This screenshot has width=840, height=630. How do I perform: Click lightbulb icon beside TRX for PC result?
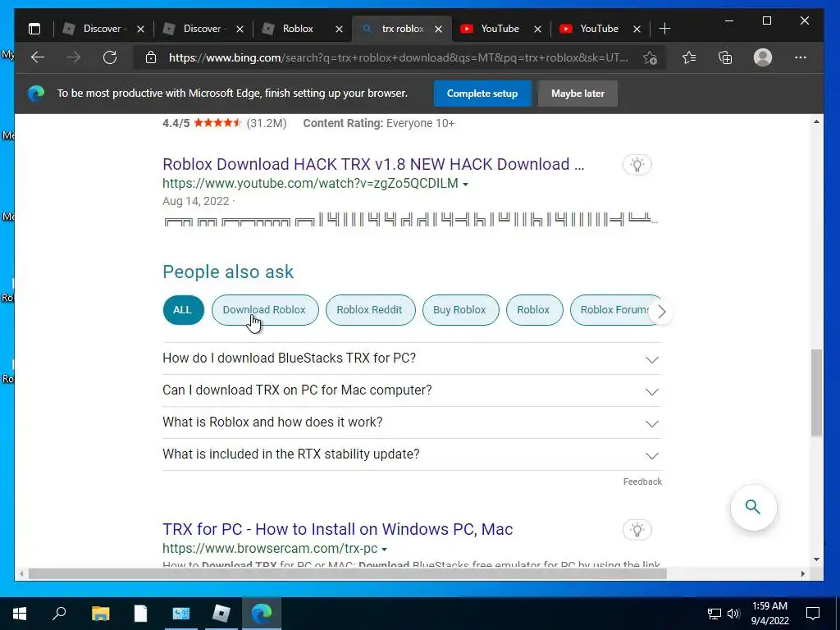click(x=637, y=530)
